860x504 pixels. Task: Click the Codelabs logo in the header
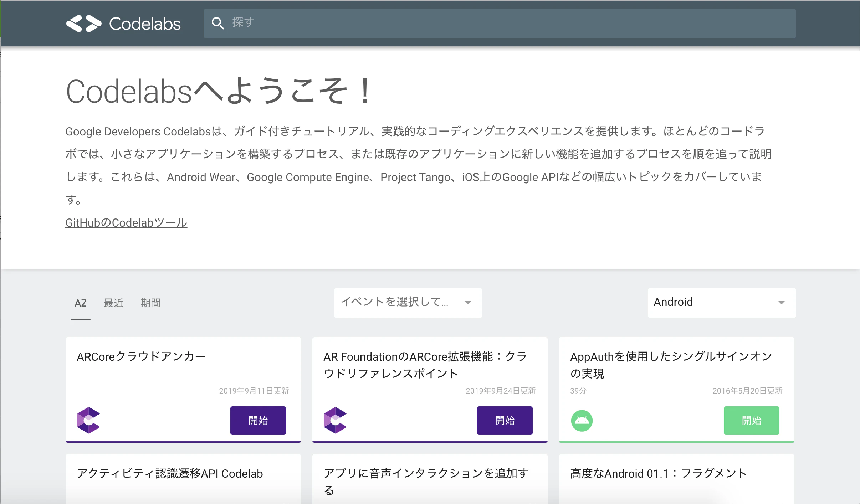point(123,23)
